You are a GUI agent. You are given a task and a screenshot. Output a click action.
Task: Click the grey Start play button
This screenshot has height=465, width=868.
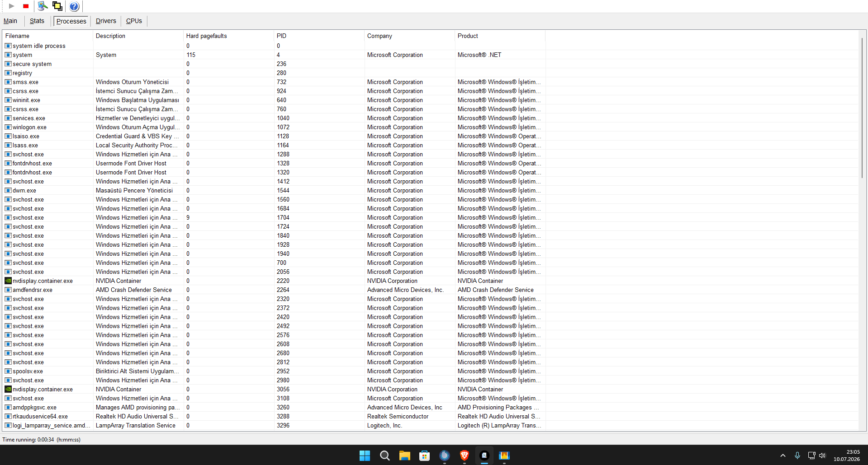(x=12, y=6)
